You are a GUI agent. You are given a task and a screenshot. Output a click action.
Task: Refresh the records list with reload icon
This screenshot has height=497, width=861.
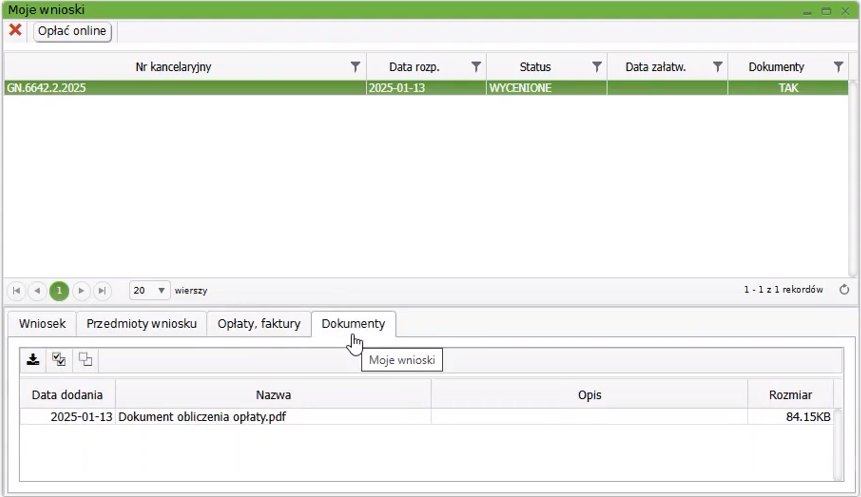point(844,290)
